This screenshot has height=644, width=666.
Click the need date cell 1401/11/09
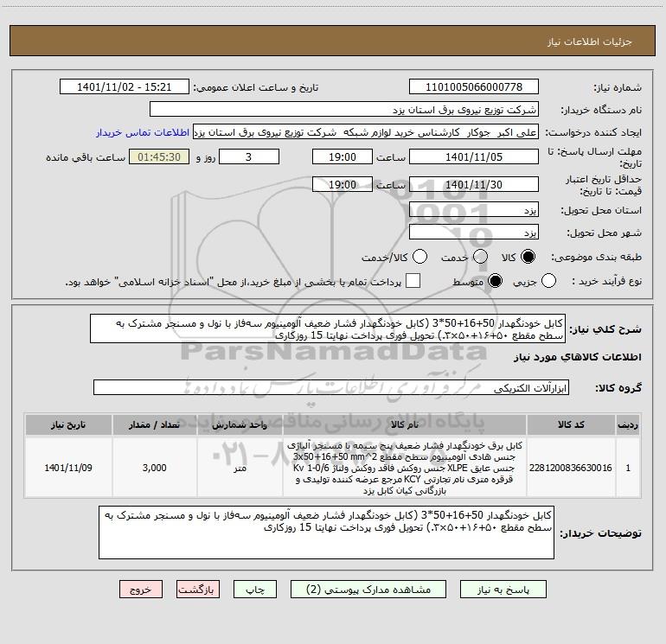68,468
